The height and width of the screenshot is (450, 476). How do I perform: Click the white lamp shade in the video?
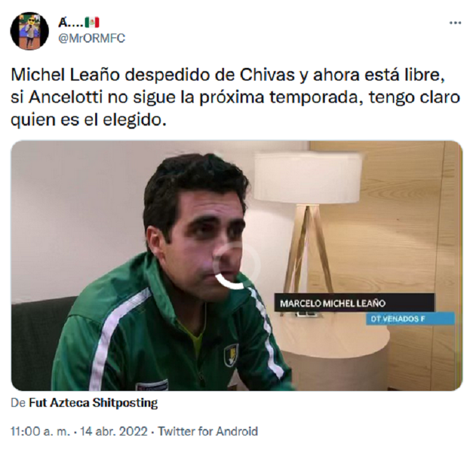point(308,177)
